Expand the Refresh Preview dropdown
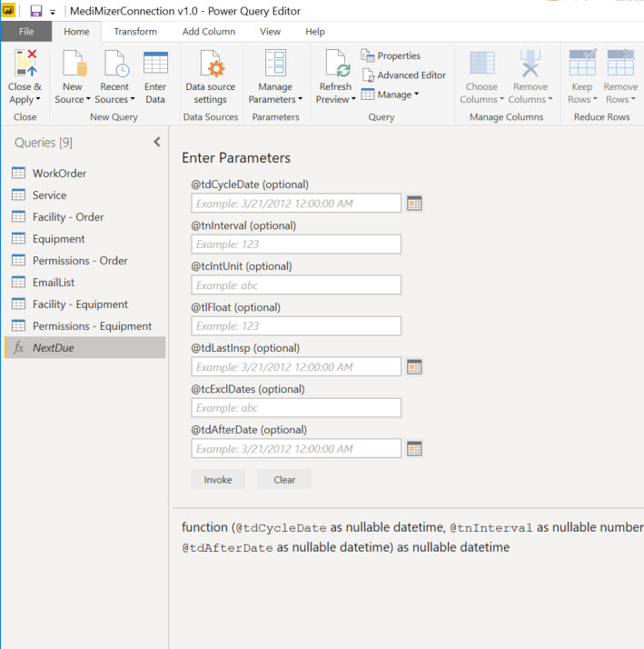Image resolution: width=644 pixels, height=649 pixels. click(x=353, y=99)
